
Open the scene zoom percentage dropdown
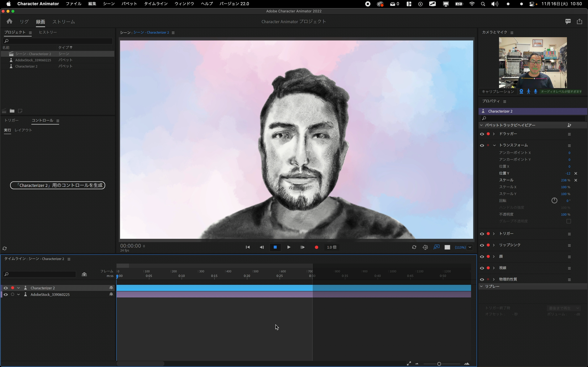point(470,247)
